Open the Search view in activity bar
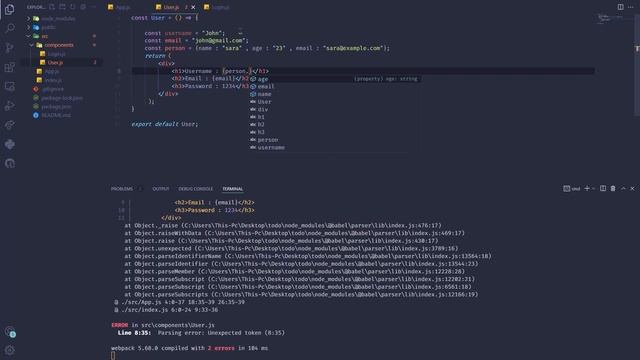The height and width of the screenshot is (360, 640). click(x=10, y=28)
